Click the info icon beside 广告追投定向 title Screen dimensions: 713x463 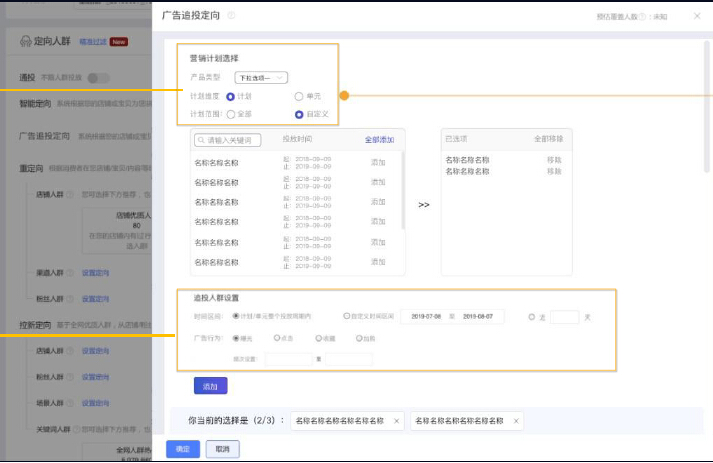coord(232,16)
